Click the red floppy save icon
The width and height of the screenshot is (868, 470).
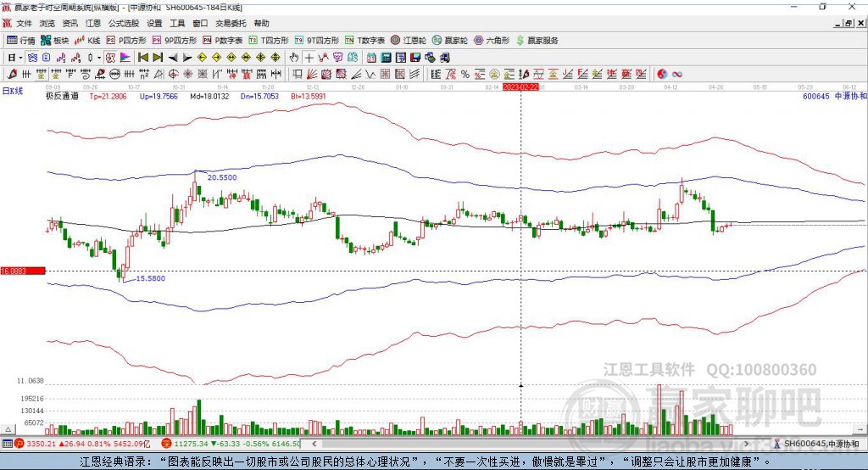[415, 58]
